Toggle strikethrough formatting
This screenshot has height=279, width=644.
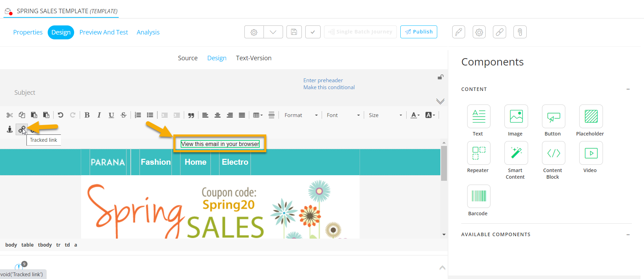[124, 115]
